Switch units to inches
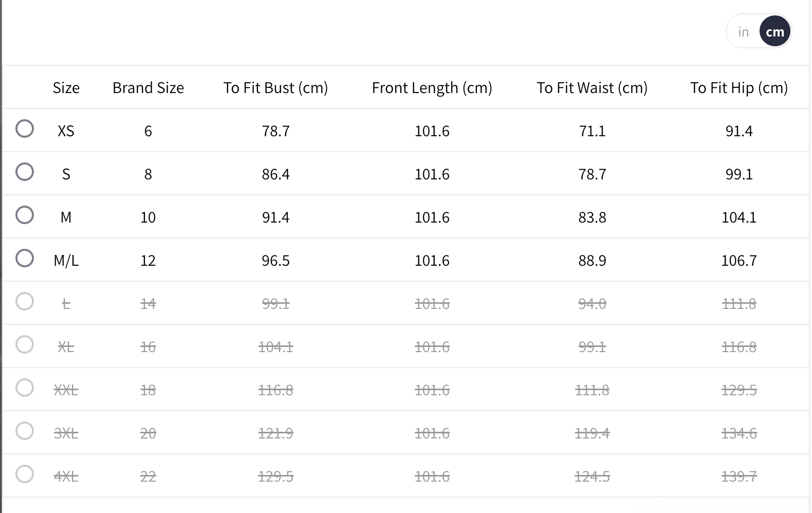812x513 pixels. [743, 32]
